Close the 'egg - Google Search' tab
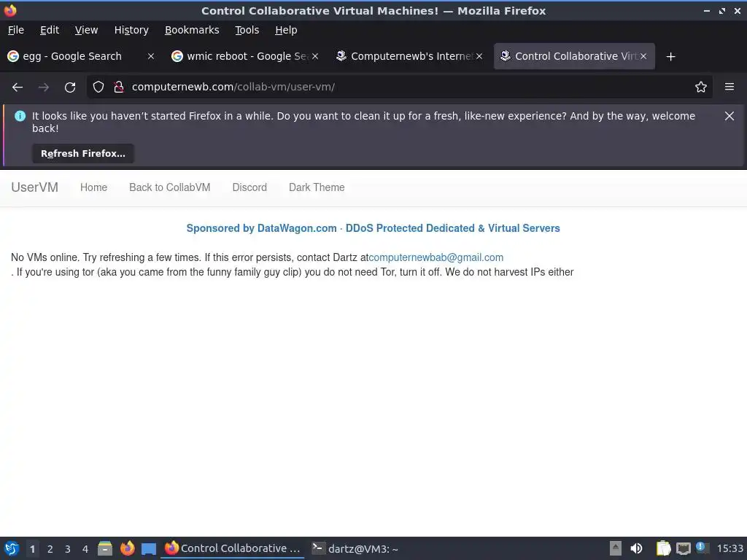 coord(150,56)
